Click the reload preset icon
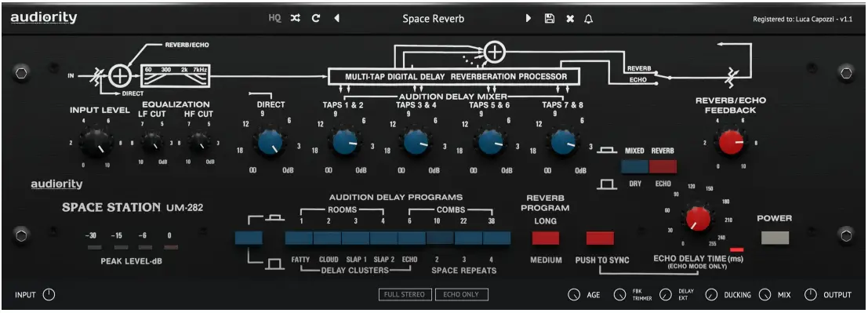This screenshot has height=313, width=868. click(x=316, y=18)
